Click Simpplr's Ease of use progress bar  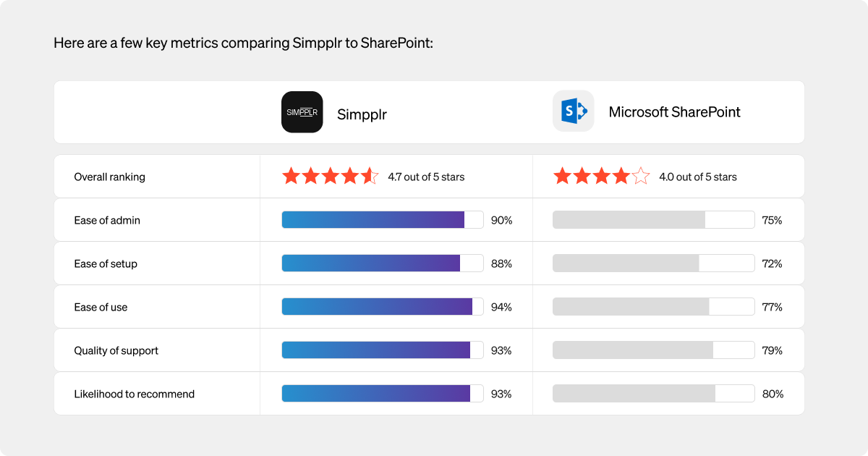(383, 307)
